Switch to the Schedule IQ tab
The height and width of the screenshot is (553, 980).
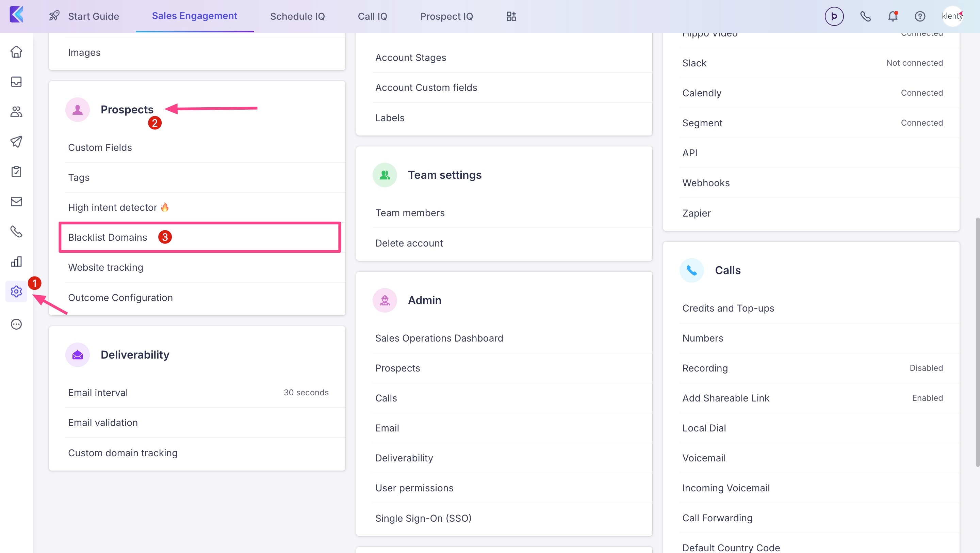coord(297,16)
